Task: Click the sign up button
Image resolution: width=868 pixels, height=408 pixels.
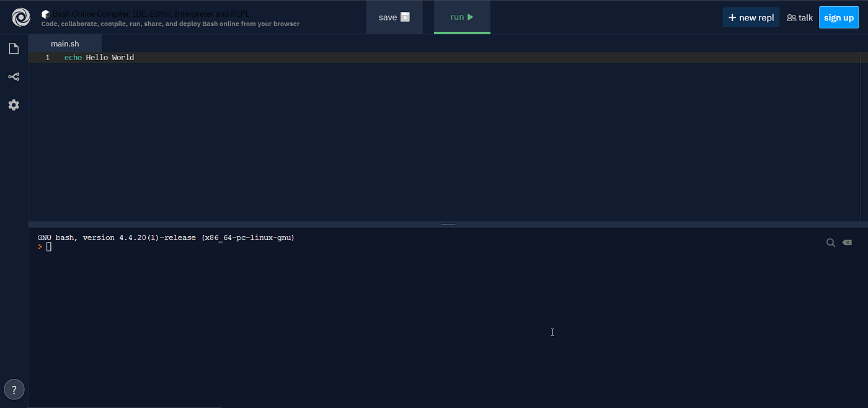Action: [x=839, y=17]
